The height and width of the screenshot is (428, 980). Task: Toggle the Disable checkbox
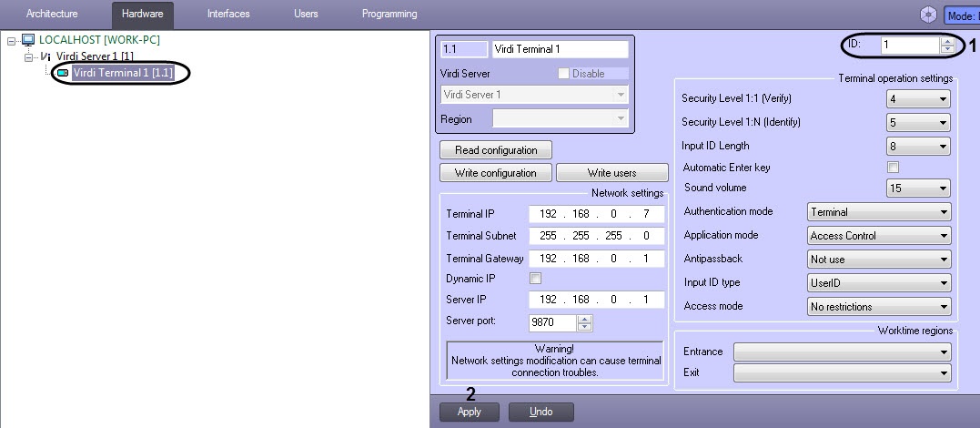point(564,74)
